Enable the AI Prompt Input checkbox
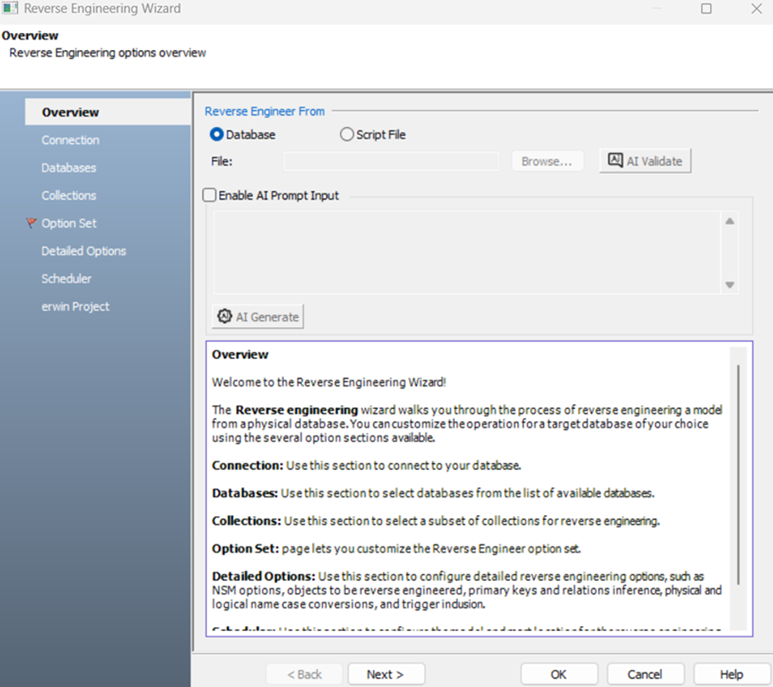The width and height of the screenshot is (773, 687). (x=210, y=196)
